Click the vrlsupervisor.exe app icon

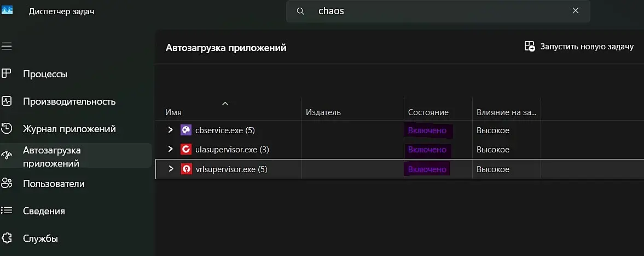tap(186, 169)
